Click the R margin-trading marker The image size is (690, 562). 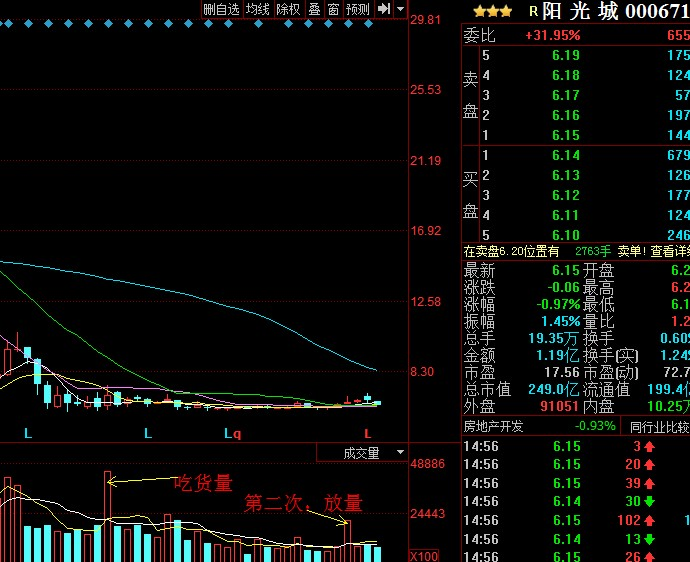533,11
